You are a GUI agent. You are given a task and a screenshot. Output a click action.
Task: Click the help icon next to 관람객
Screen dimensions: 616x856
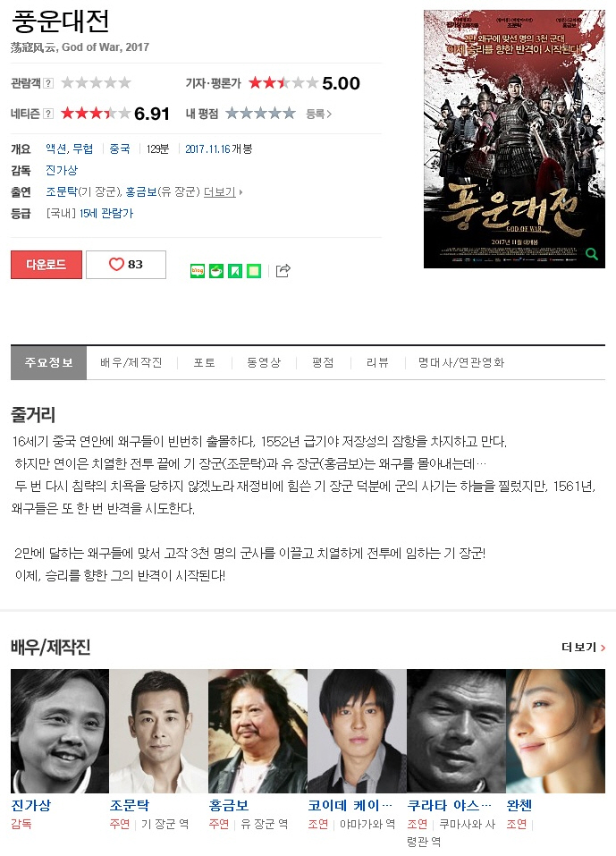click(x=48, y=83)
